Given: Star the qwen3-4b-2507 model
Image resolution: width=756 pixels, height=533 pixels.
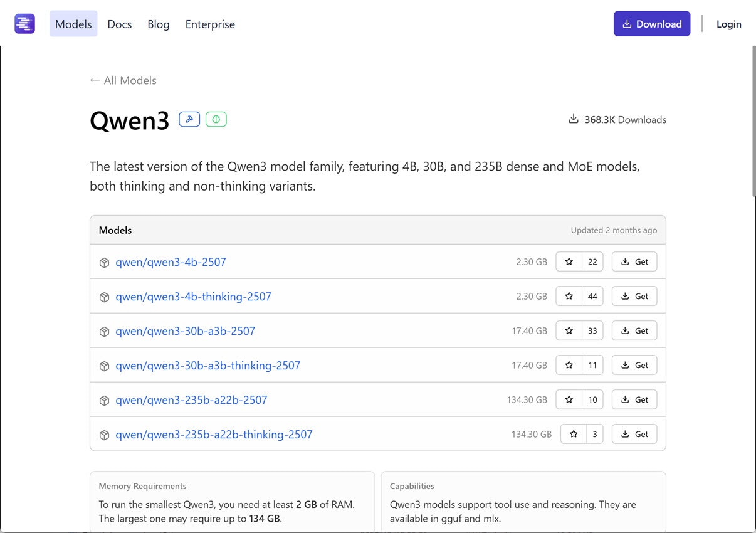Looking at the screenshot, I should [x=569, y=261].
